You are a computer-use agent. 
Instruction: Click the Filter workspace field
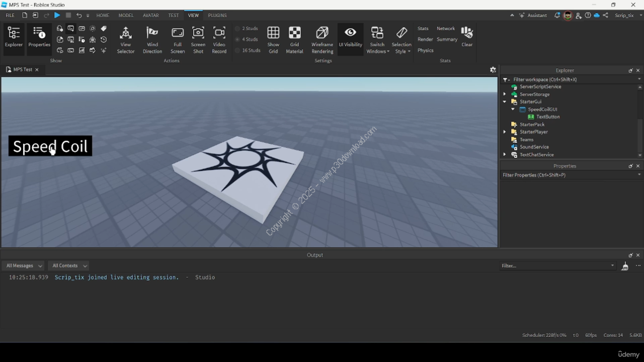574,79
